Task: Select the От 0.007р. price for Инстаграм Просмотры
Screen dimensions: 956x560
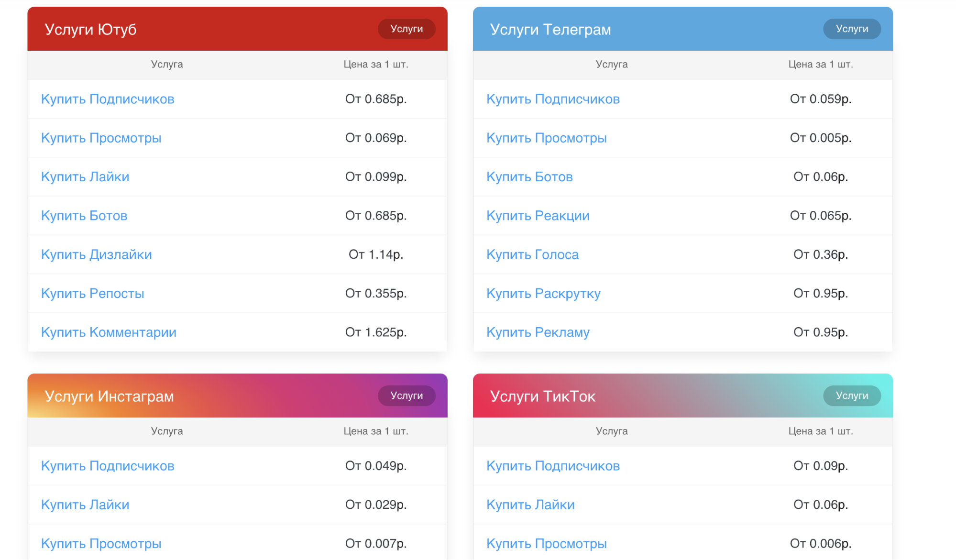Action: point(376,543)
